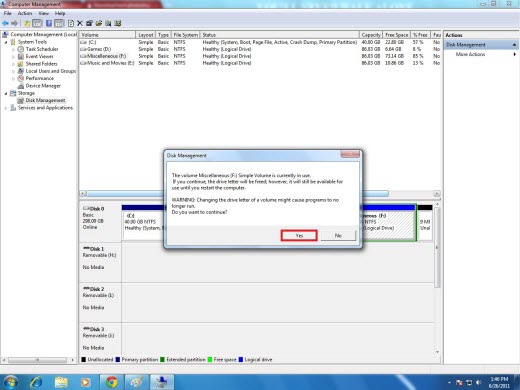The image size is (520, 390).
Task: Click the volume speaker tray icon
Action: pos(479,382)
